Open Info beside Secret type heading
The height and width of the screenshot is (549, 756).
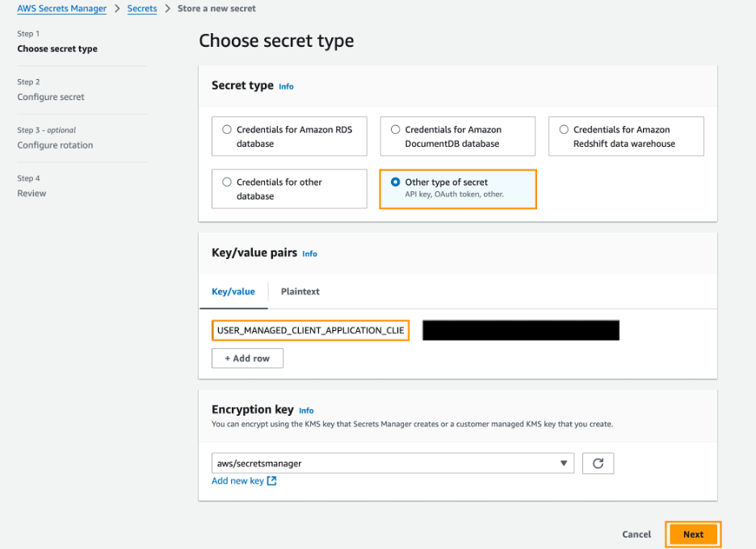(286, 86)
